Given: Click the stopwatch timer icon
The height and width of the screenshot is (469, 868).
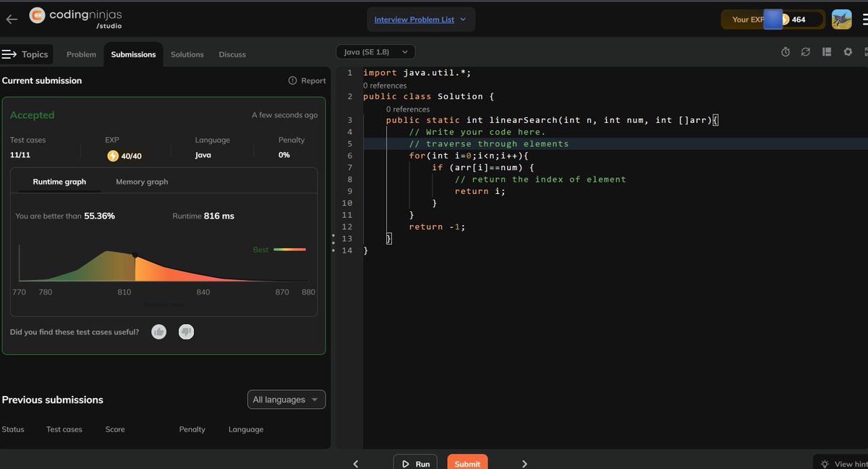Looking at the screenshot, I should click(786, 52).
